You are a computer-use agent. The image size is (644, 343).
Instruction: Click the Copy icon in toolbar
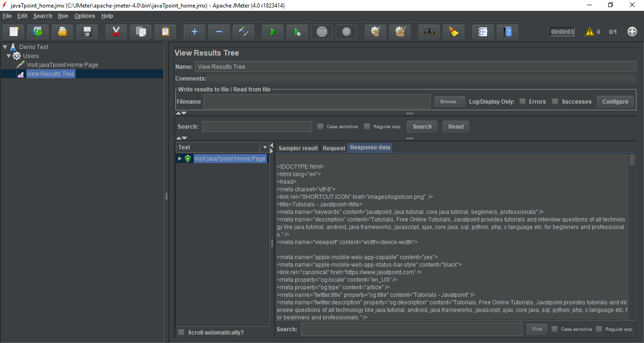pyautogui.click(x=140, y=32)
